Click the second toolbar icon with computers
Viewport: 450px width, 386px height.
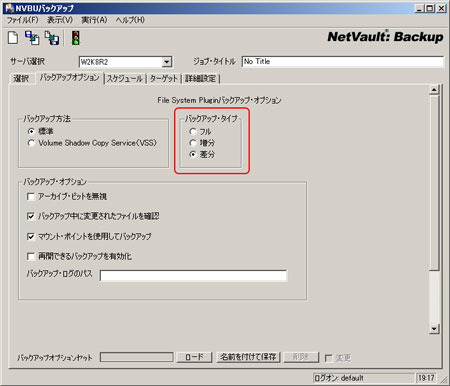32,38
